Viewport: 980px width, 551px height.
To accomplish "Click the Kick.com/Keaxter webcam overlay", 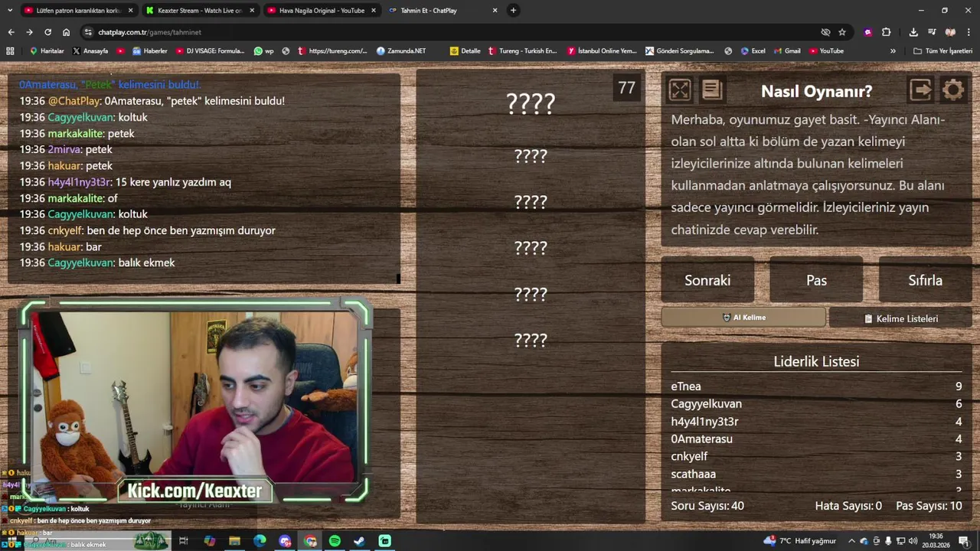I will pyautogui.click(x=194, y=491).
